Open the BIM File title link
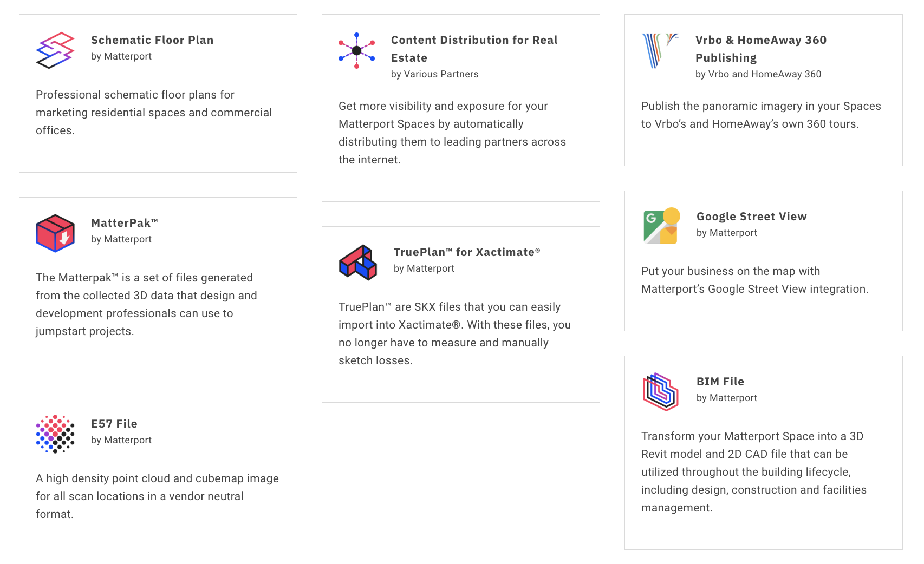 click(x=720, y=382)
